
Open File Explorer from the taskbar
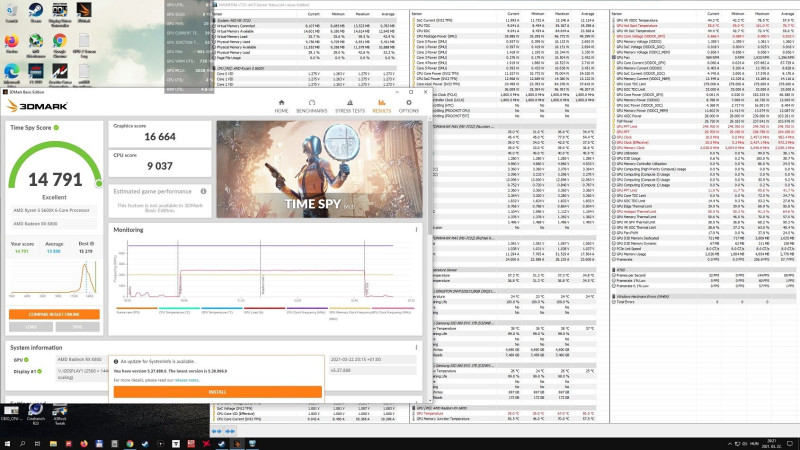pyautogui.click(x=53, y=444)
